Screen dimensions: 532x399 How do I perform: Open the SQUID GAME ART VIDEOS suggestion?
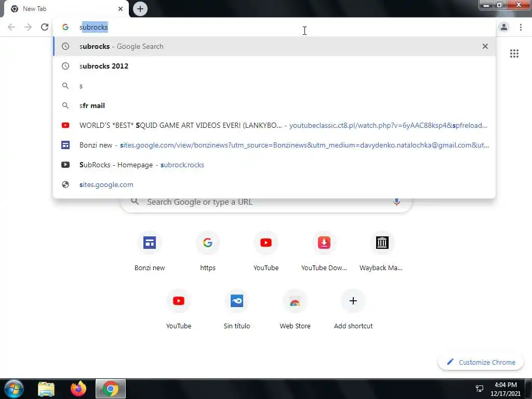point(274,125)
